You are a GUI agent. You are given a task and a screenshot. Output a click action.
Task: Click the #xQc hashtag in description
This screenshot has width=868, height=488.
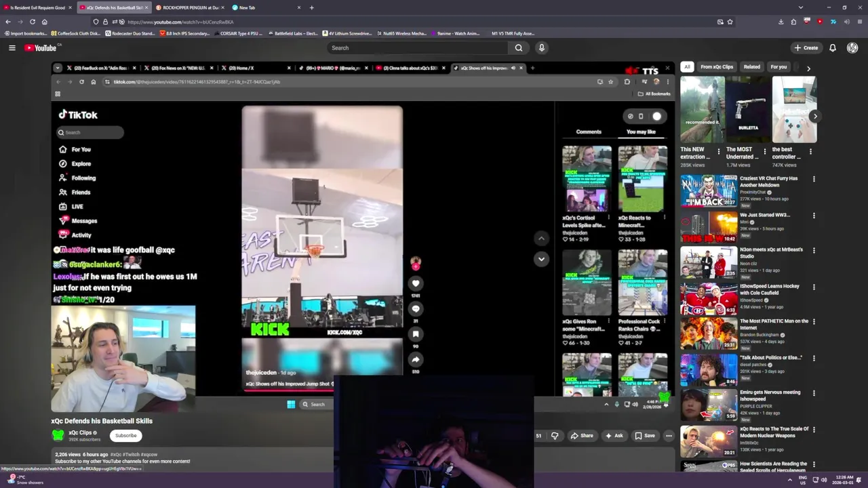(x=116, y=455)
